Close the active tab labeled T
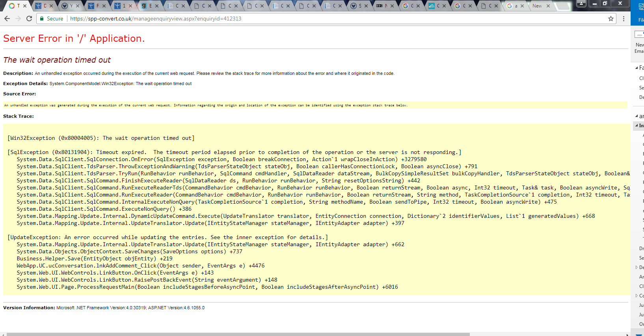 (25, 6)
